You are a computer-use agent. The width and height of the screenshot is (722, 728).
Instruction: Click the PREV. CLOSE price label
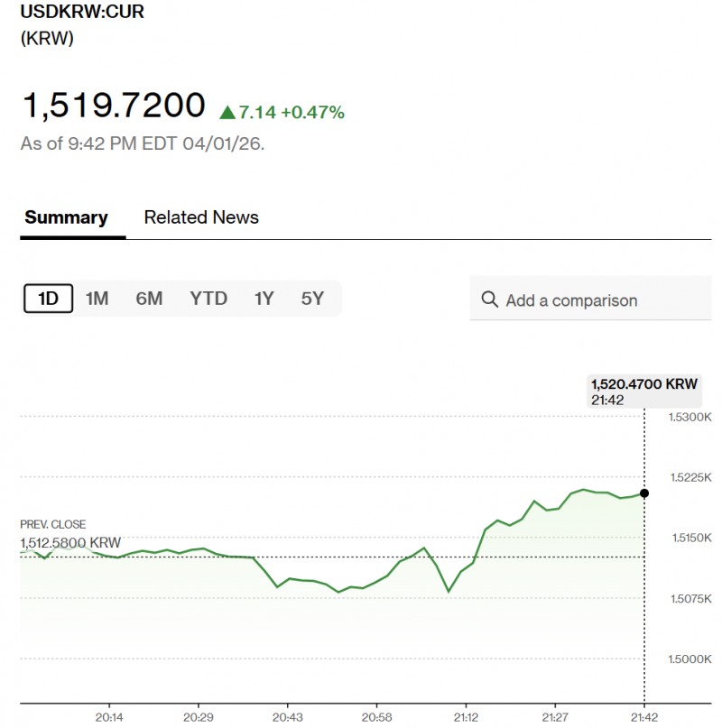(x=70, y=542)
